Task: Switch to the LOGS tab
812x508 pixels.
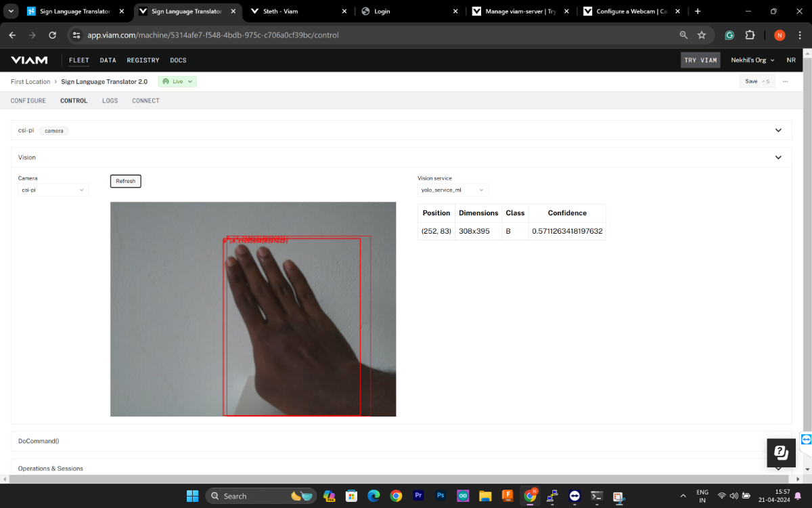Action: [110, 101]
